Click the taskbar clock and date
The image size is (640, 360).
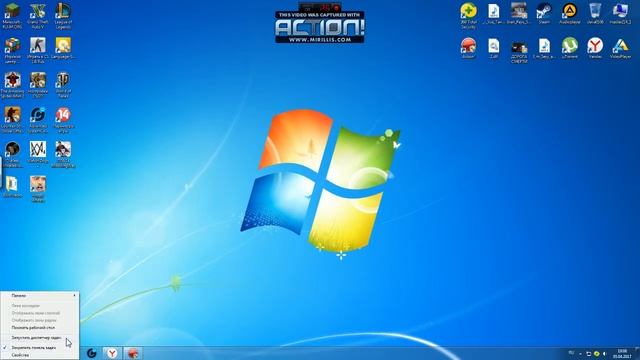click(x=622, y=353)
